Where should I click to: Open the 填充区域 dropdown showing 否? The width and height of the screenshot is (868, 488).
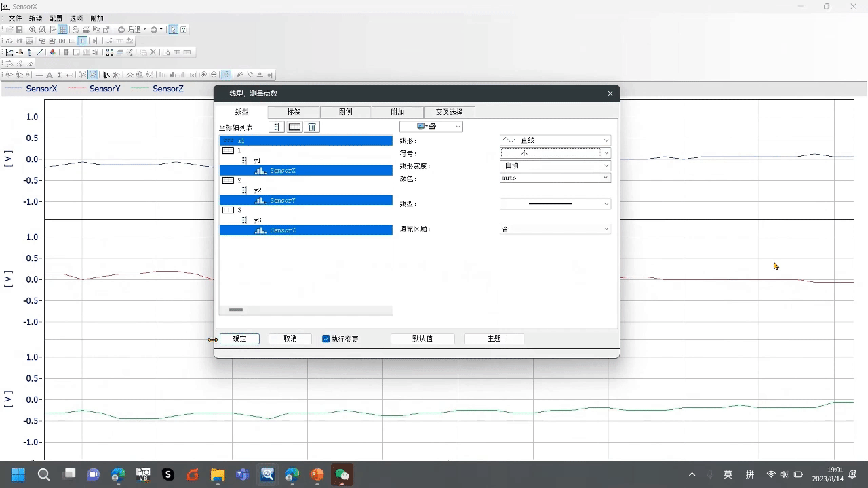point(555,229)
